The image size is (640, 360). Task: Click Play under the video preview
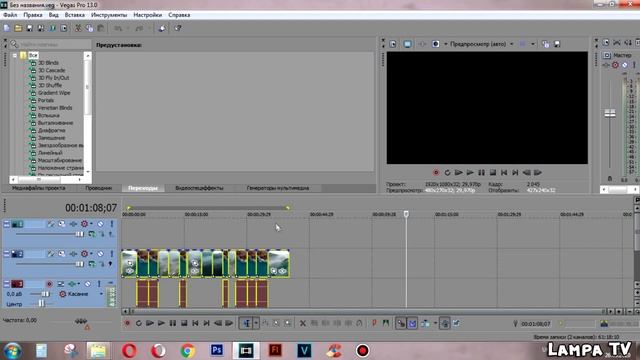tap(470, 173)
